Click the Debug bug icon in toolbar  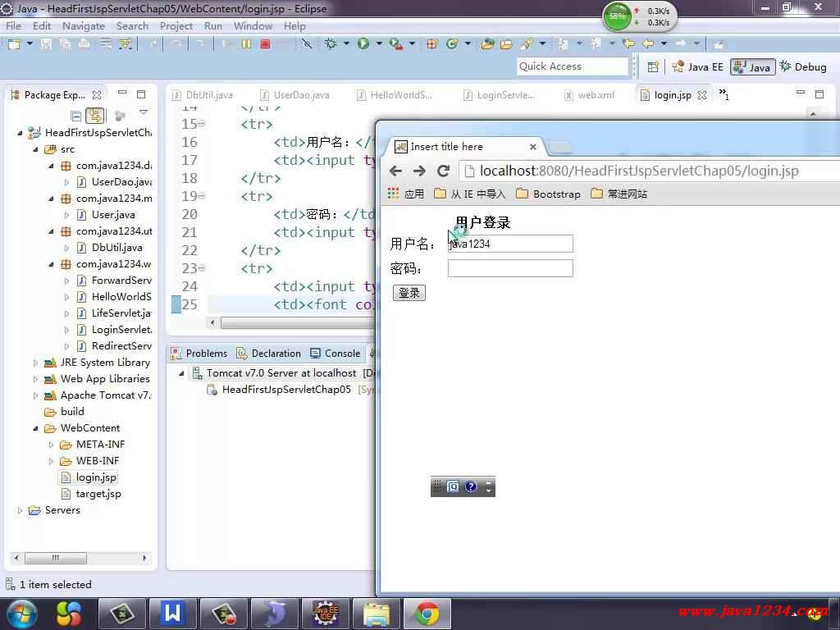click(331, 43)
